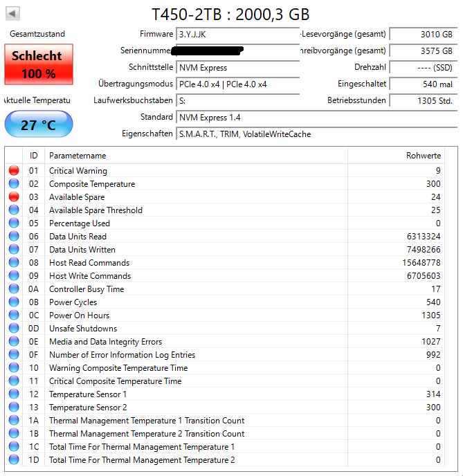
Task: Click the Eigenschaften field with S.M.A.R.T., TRIM
Action: point(317,134)
